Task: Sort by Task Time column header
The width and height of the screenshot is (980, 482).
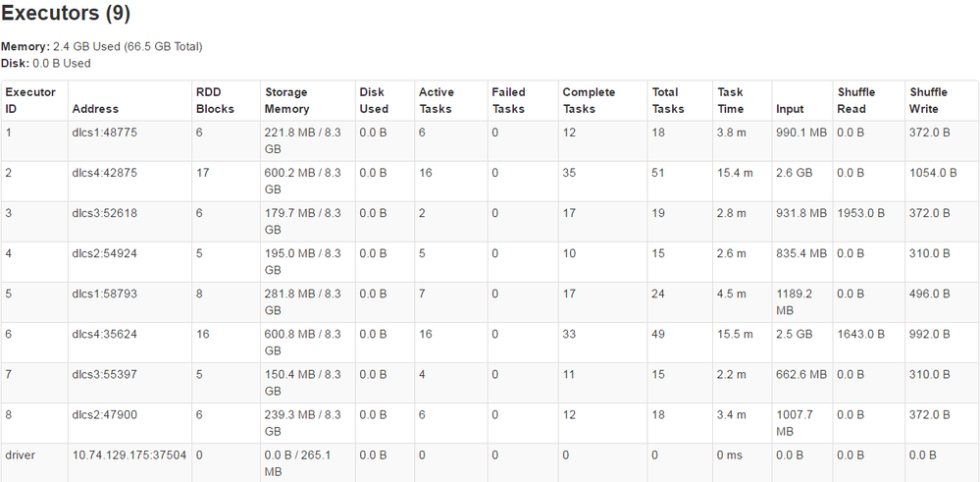Action: point(731,100)
